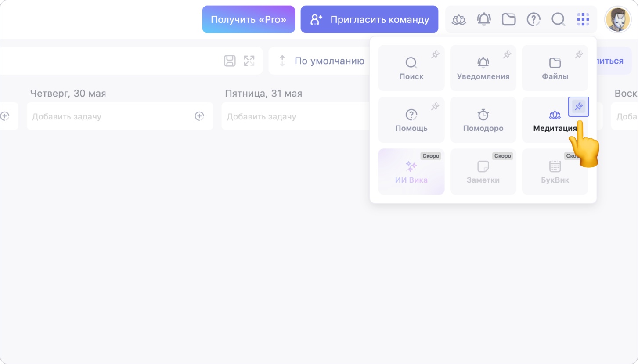Toggle pin on the Уведомления tile
This screenshot has width=638, height=364.
click(x=507, y=55)
